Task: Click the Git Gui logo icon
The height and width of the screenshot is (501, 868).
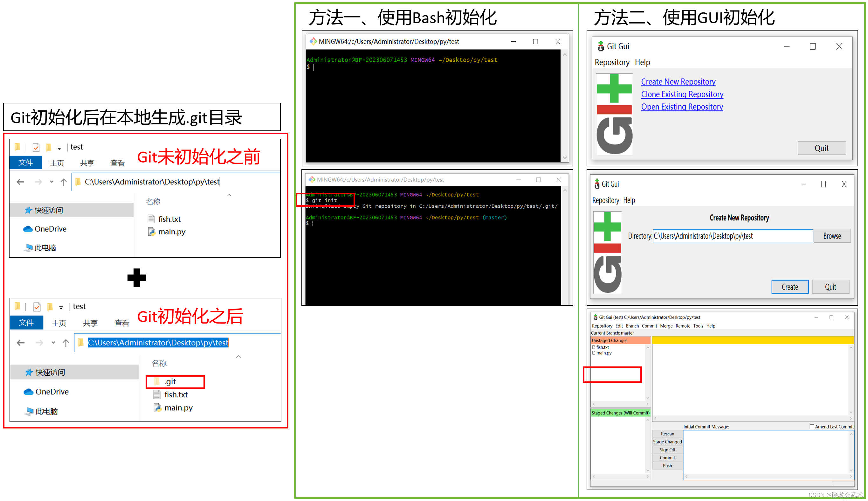Action: [x=601, y=46]
